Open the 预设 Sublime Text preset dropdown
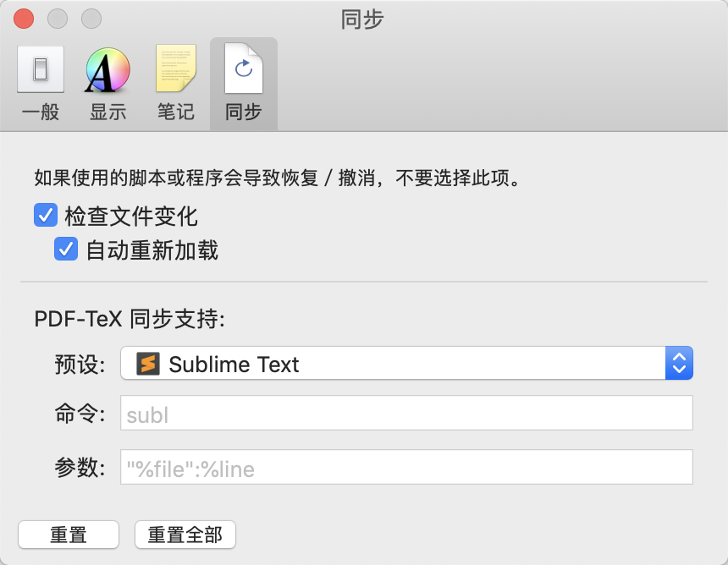The height and width of the screenshot is (565, 728). (406, 363)
